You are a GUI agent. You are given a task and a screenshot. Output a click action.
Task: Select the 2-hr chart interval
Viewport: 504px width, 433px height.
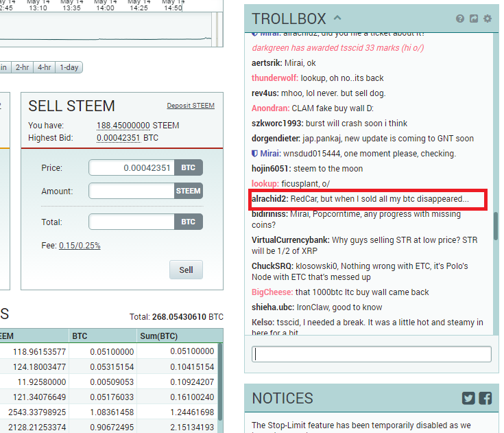(x=22, y=67)
